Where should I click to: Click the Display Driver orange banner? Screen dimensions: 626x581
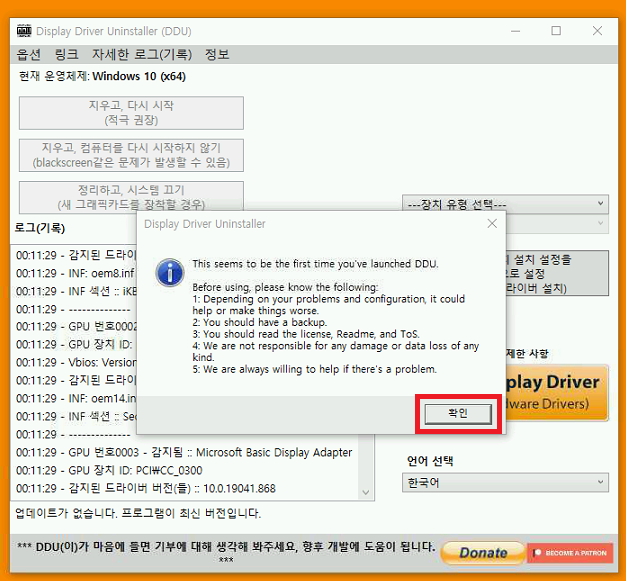pyautogui.click(x=557, y=393)
